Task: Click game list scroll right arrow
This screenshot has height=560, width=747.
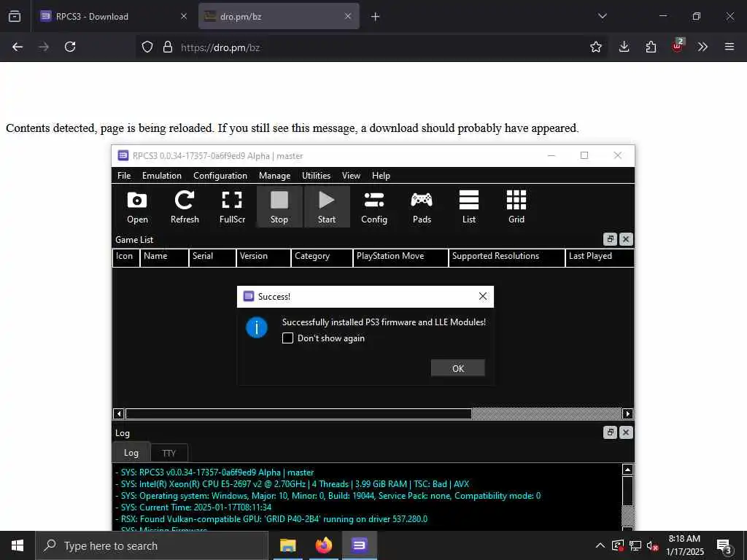Action: (627, 413)
